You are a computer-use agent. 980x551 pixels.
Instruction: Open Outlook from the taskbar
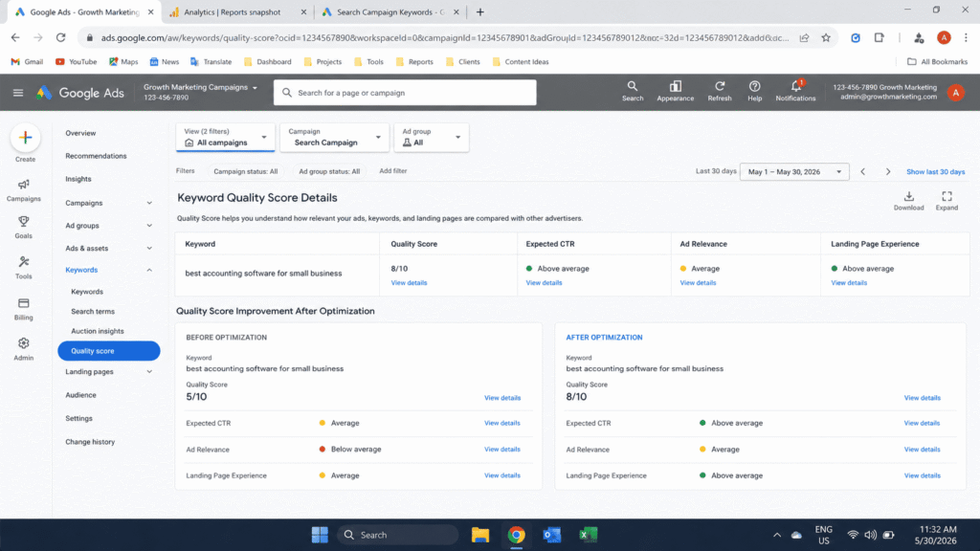pyautogui.click(x=552, y=535)
